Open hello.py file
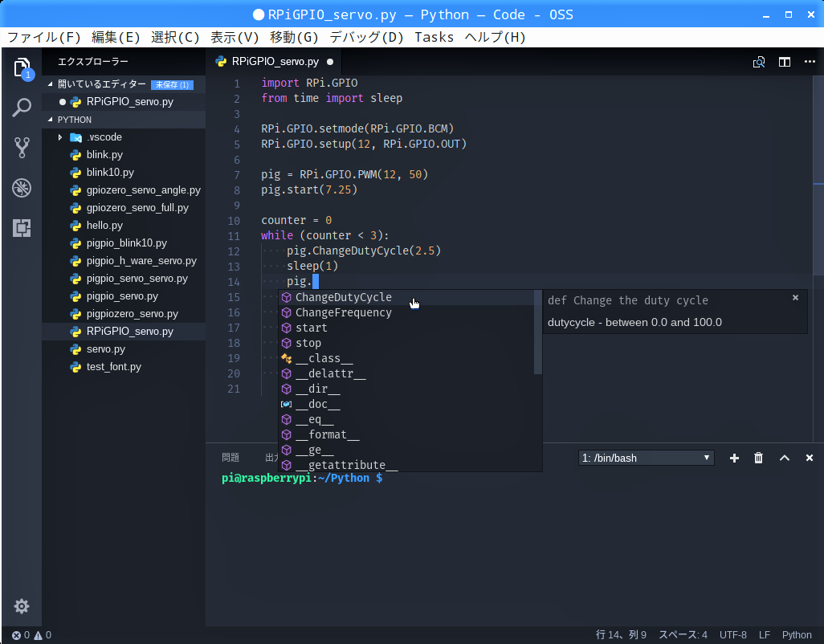The height and width of the screenshot is (644, 824). (x=124, y=226)
